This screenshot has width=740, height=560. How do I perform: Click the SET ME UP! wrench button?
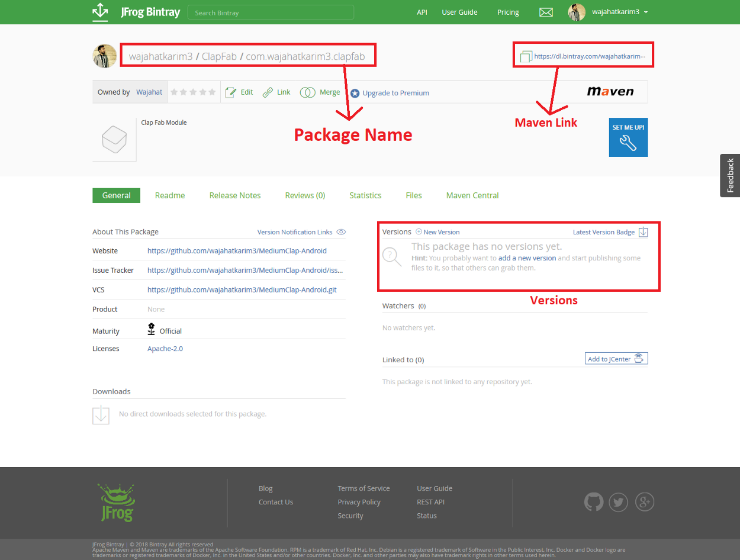628,137
